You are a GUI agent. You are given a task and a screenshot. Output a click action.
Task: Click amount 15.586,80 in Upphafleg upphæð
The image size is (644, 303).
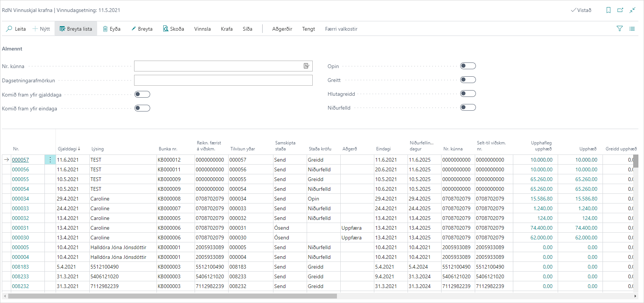coord(541,199)
